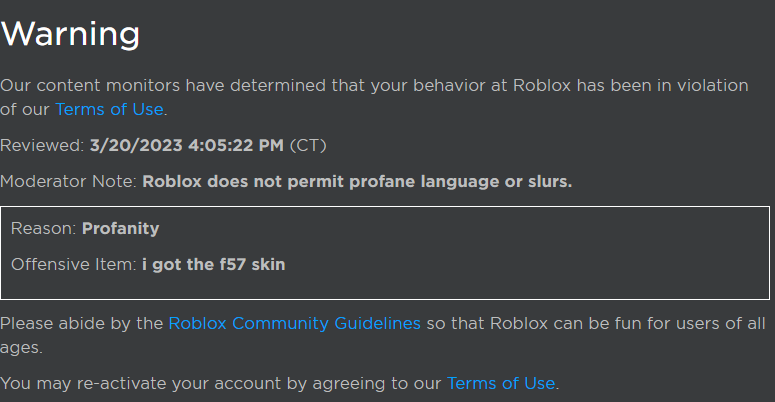
Task: Click the "Please abide by the" text
Action: [x=82, y=323]
